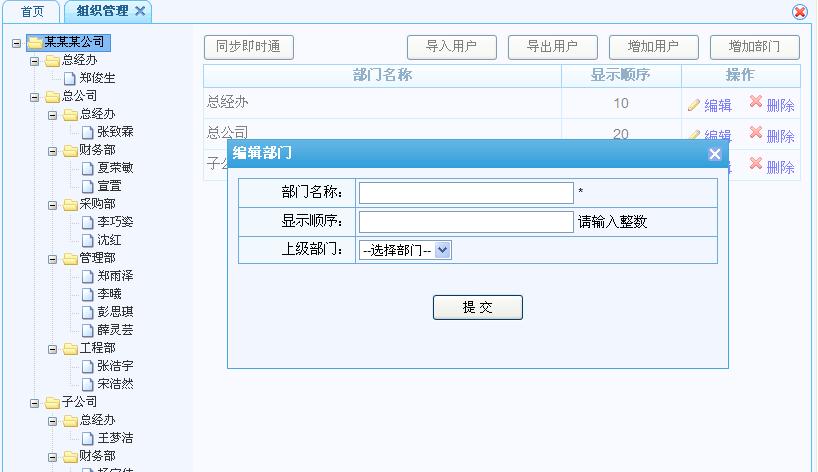Select 张浩宇 in the organization tree
Image resolution: width=818 pixels, height=472 pixels.
click(x=114, y=366)
